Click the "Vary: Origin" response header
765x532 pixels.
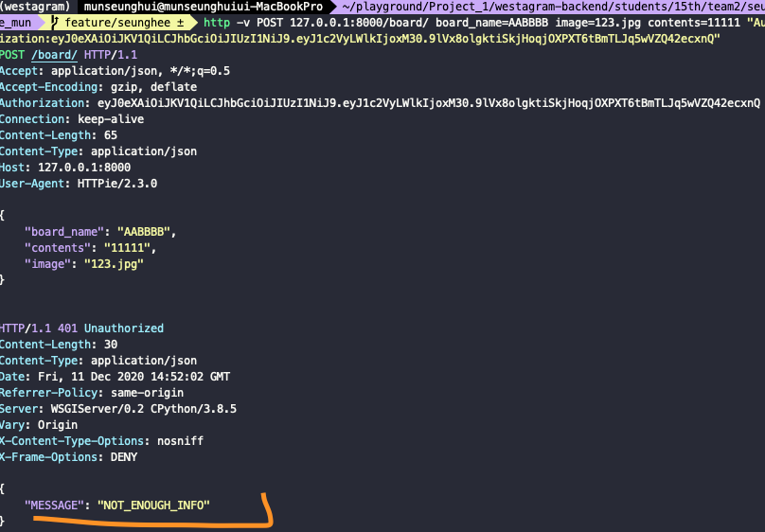point(39,425)
